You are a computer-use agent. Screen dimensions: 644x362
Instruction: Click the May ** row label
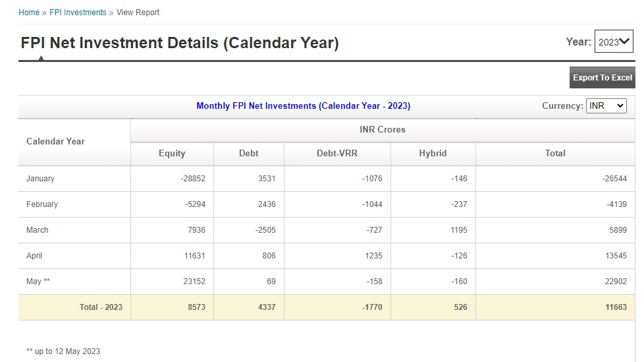coord(38,282)
